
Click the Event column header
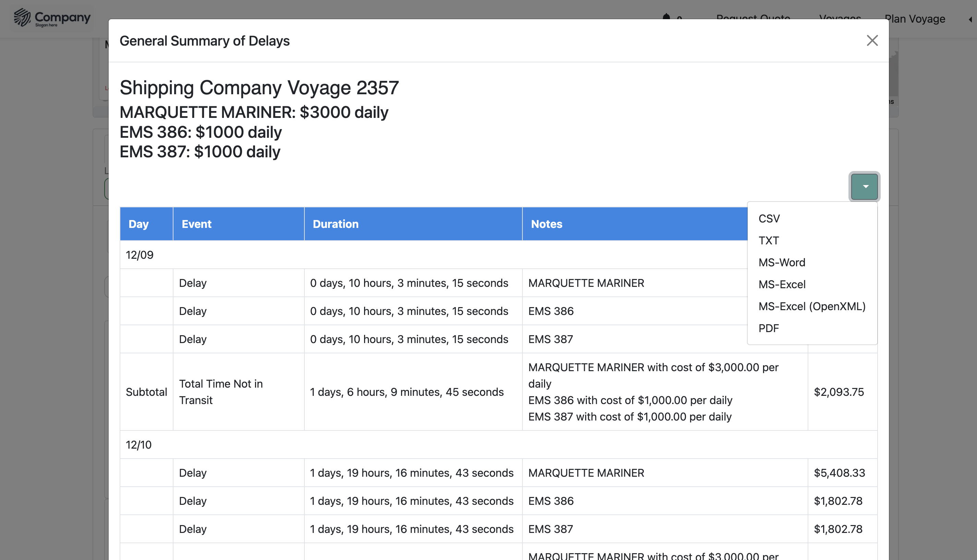(196, 224)
